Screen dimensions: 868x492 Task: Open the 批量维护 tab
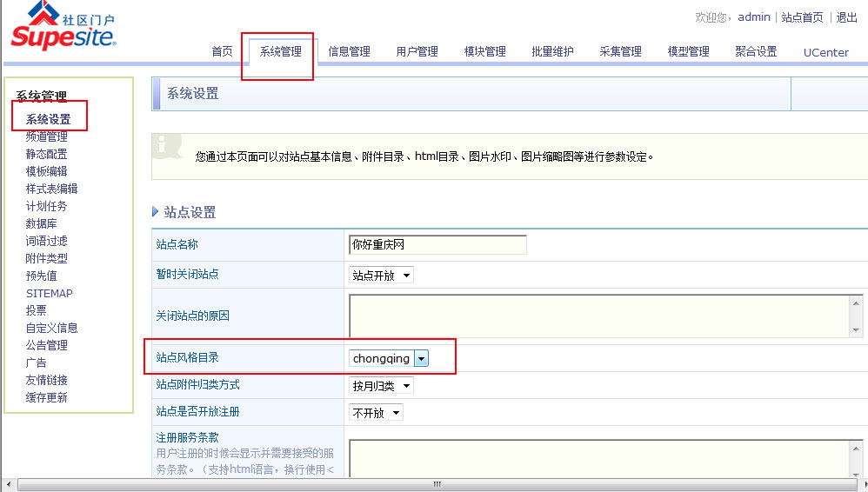[x=552, y=51]
